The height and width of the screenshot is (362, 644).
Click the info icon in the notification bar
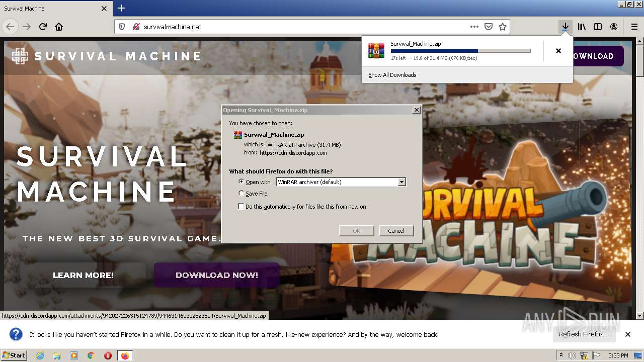16,334
